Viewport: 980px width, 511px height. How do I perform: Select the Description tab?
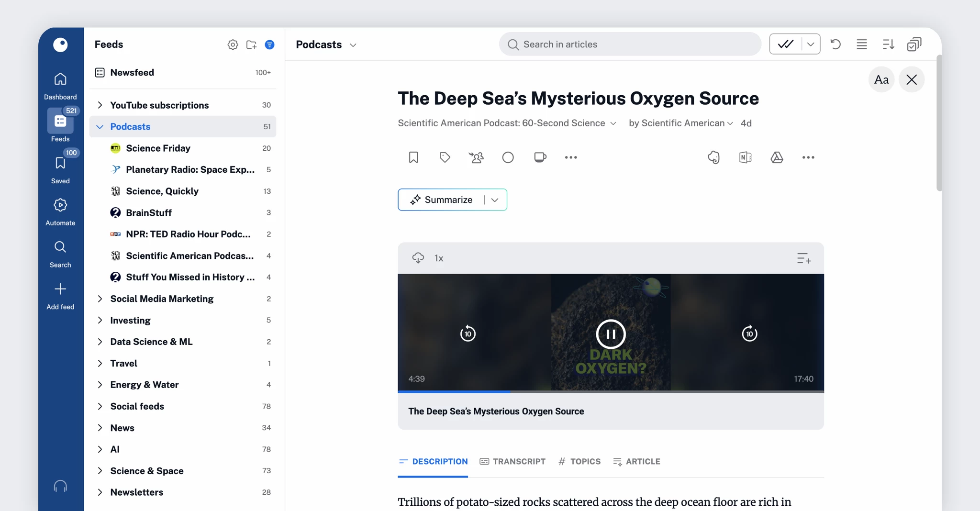pos(433,461)
